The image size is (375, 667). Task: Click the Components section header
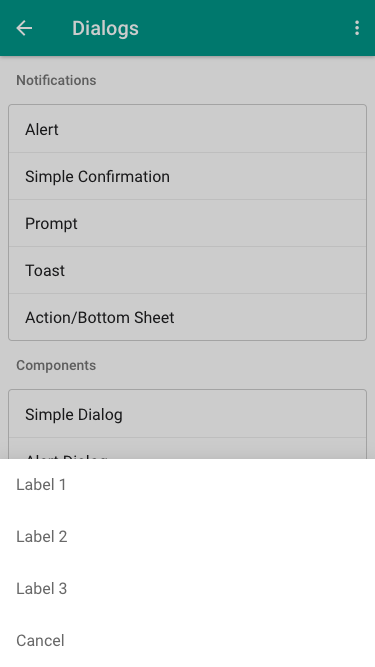pyautogui.click(x=56, y=365)
